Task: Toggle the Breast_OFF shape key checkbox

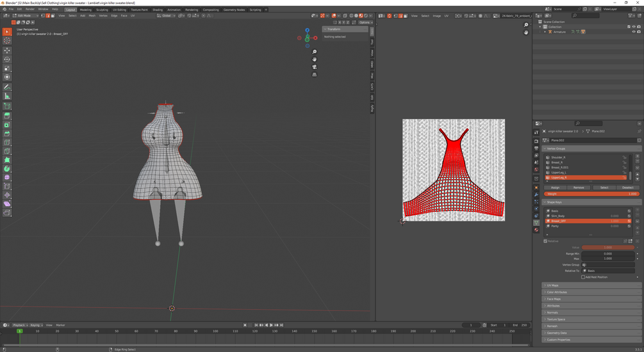Action: tap(629, 221)
